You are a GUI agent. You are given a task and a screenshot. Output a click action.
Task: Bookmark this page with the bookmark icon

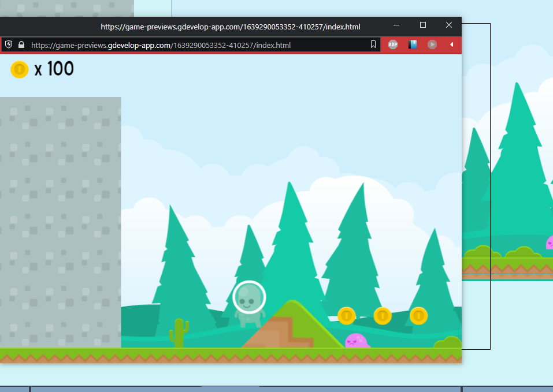[373, 44]
